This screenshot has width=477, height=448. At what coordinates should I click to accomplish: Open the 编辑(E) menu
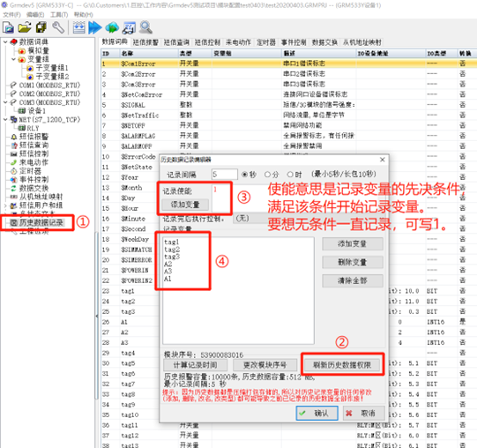coord(35,15)
